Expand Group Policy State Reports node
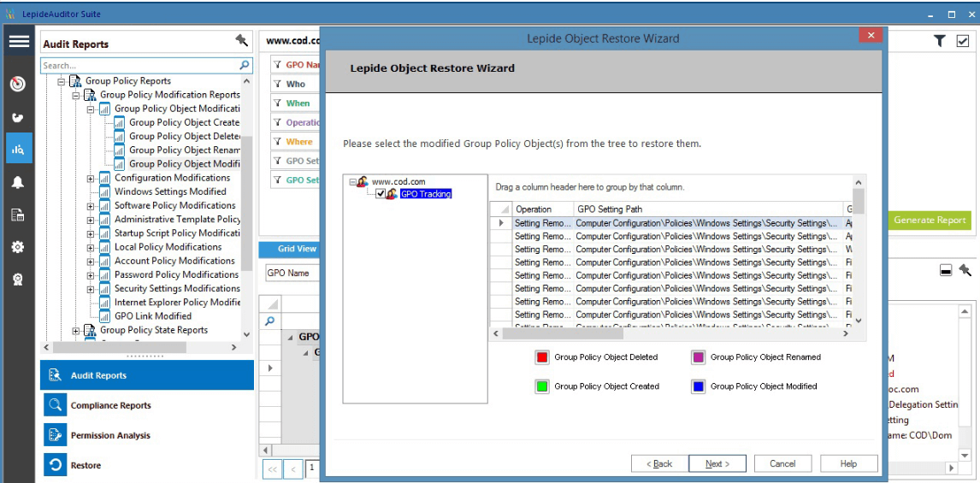This screenshot has width=980, height=483. pyautogui.click(x=75, y=331)
